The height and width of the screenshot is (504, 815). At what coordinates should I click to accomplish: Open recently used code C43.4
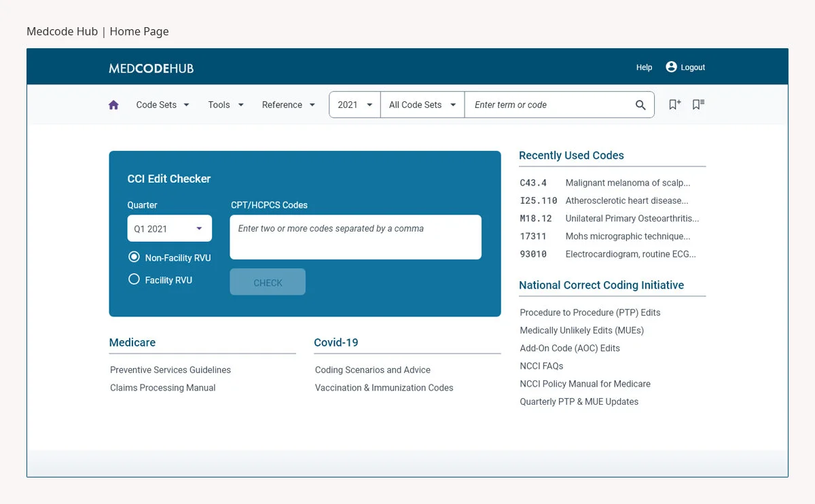[533, 183]
